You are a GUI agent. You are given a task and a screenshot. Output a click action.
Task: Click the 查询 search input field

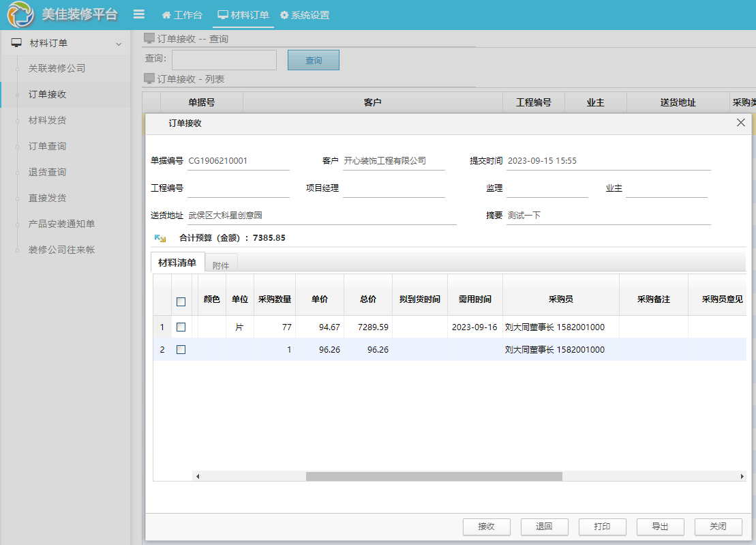224,60
